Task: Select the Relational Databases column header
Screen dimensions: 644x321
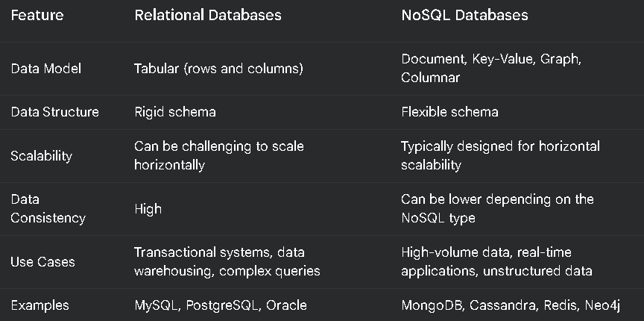Action: coord(208,15)
